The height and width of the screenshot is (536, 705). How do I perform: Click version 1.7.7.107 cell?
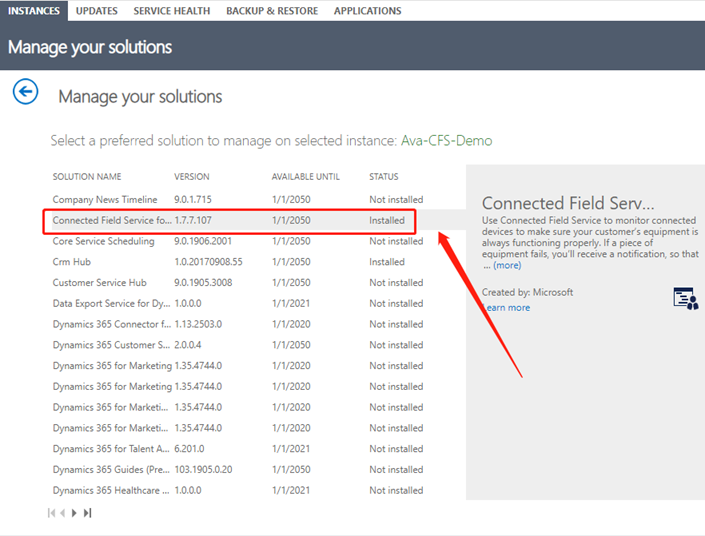tap(193, 220)
